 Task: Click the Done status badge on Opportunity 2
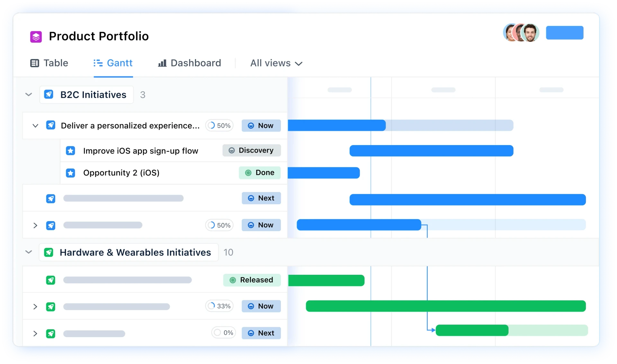[260, 173]
